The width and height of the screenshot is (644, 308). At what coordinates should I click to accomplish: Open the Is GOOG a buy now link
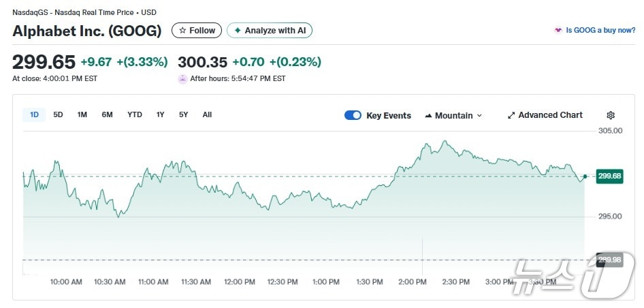[x=600, y=31]
